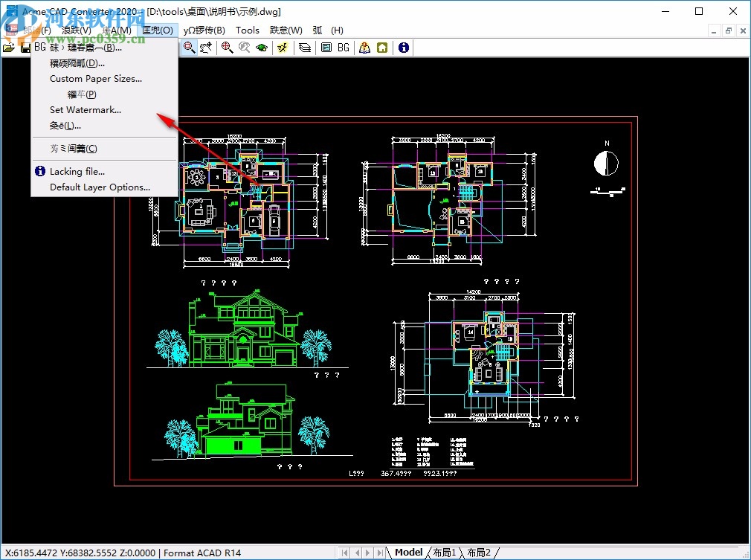751x560 pixels.
Task: Click the green 3D orbit icon
Action: click(262, 48)
